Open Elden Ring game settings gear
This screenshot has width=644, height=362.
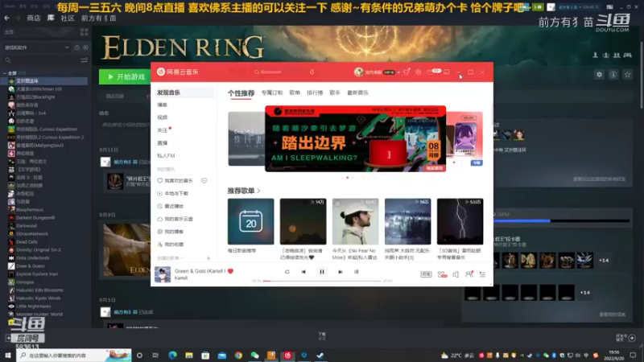tap(599, 75)
